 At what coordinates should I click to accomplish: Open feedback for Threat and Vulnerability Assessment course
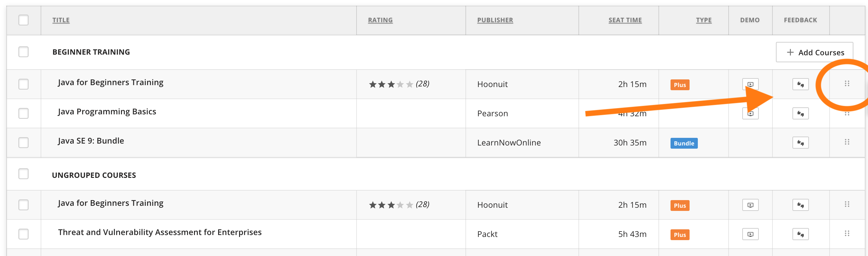(800, 234)
